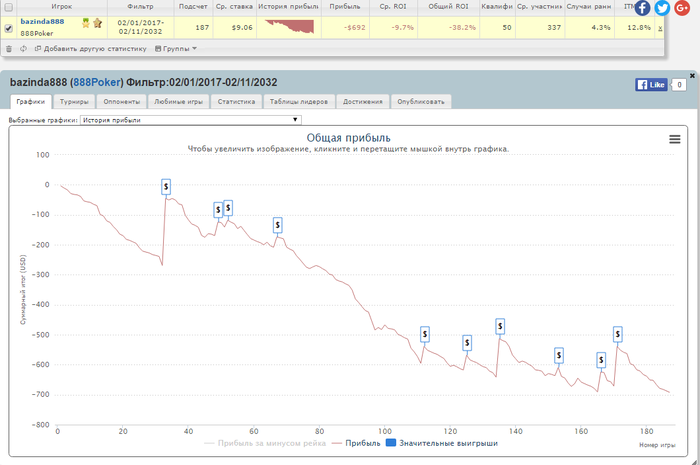Remove the bazinda888 row with x link

click(660, 29)
